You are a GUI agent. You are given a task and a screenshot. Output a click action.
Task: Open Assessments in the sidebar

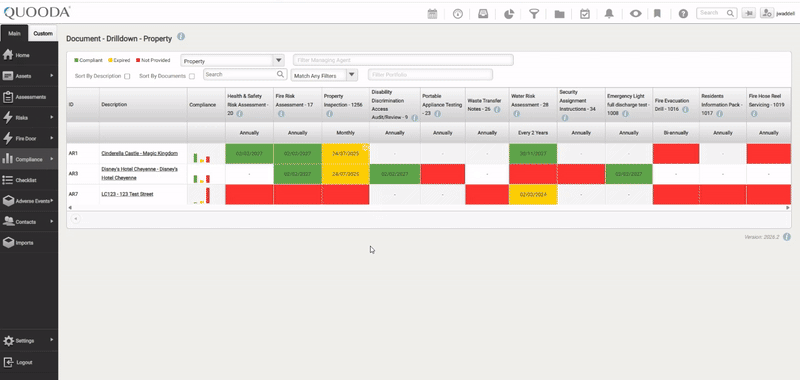point(29,97)
